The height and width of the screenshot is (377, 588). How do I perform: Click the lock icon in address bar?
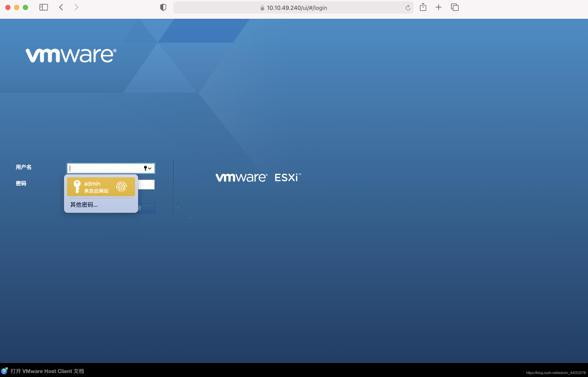click(x=262, y=8)
